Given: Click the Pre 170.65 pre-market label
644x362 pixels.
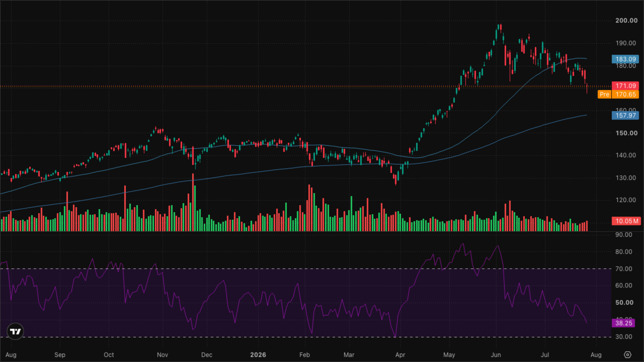Looking at the screenshot, I should point(618,94).
